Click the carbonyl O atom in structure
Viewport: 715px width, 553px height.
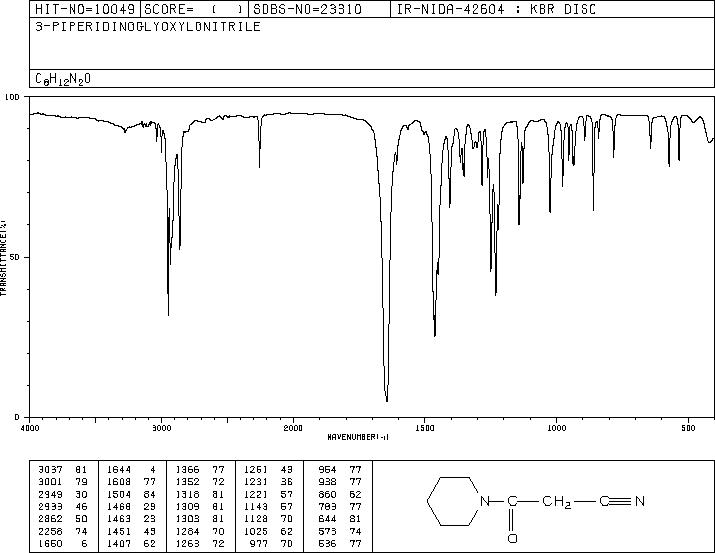[x=512, y=538]
